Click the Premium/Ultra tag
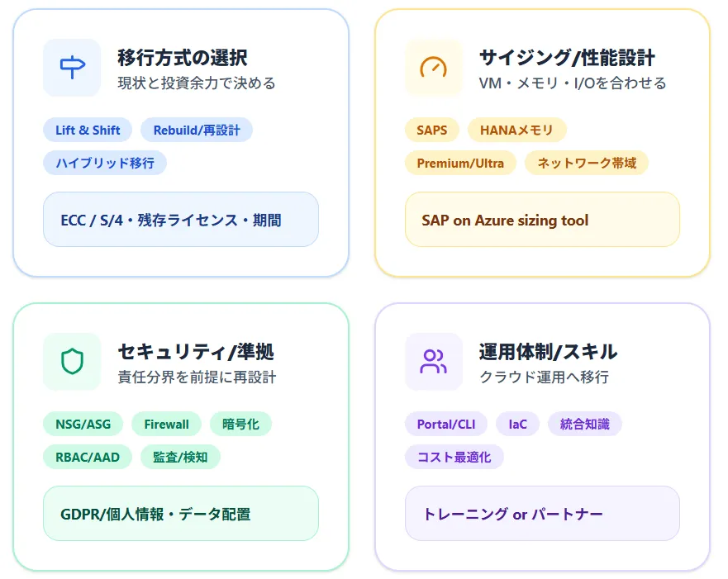 pos(460,163)
